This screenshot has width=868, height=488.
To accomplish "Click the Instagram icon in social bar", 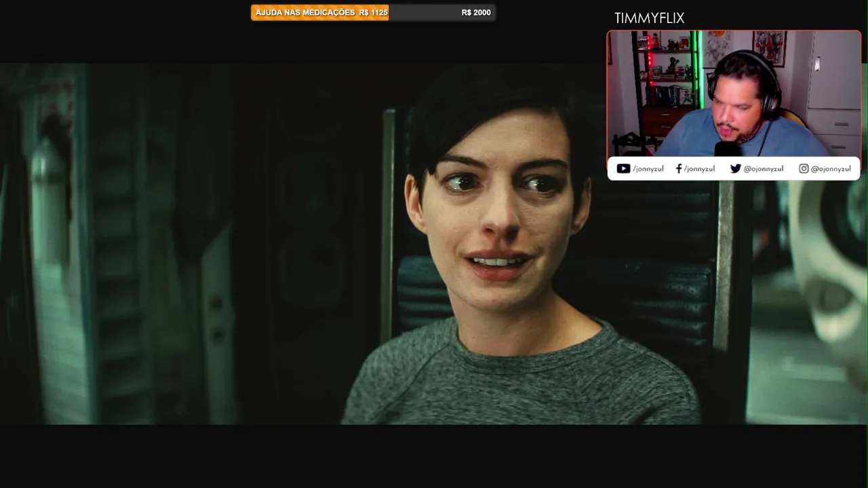I will [804, 169].
